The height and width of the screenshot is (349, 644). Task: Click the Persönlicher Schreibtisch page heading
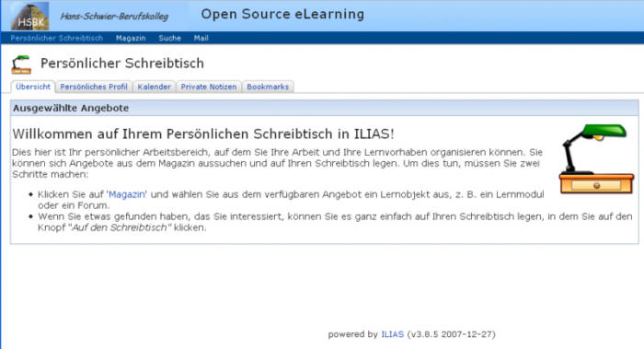[x=122, y=64]
